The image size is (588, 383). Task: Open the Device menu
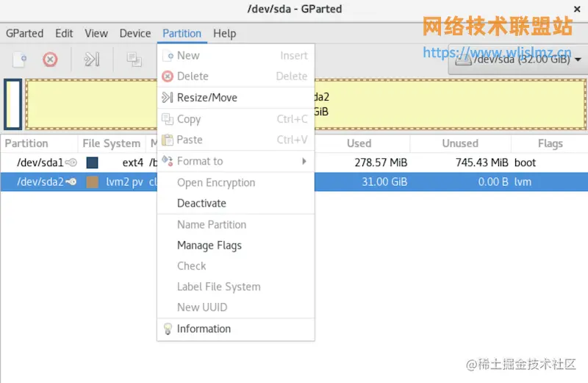135,33
